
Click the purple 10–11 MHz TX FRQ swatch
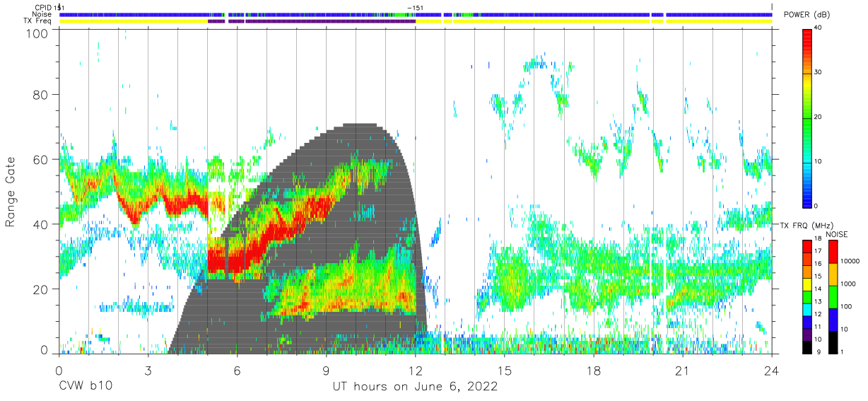pyautogui.click(x=807, y=333)
